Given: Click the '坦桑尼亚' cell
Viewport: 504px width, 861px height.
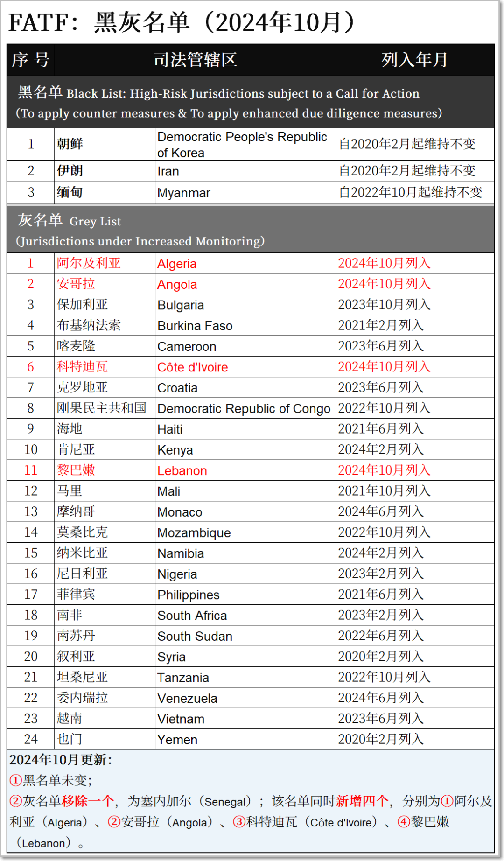Looking at the screenshot, I should [x=105, y=677].
